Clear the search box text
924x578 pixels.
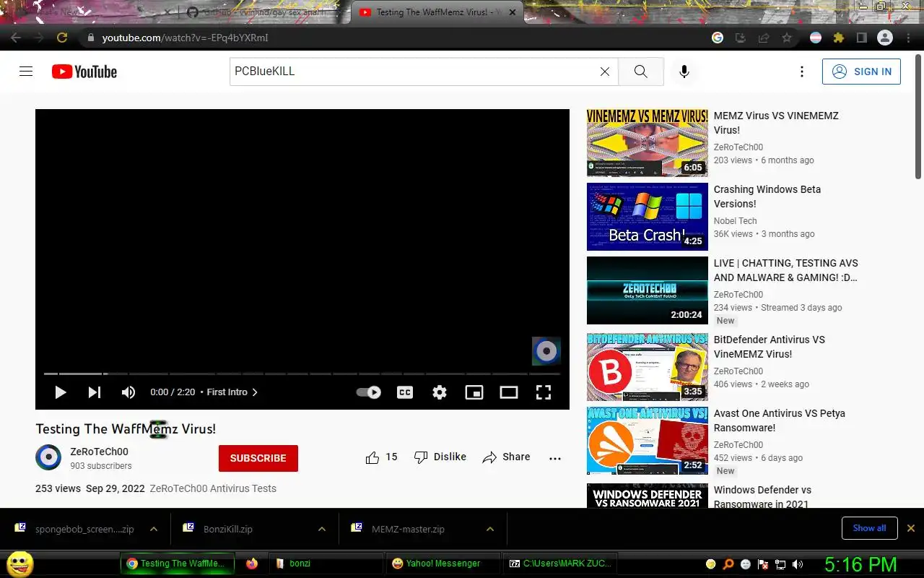(x=605, y=72)
